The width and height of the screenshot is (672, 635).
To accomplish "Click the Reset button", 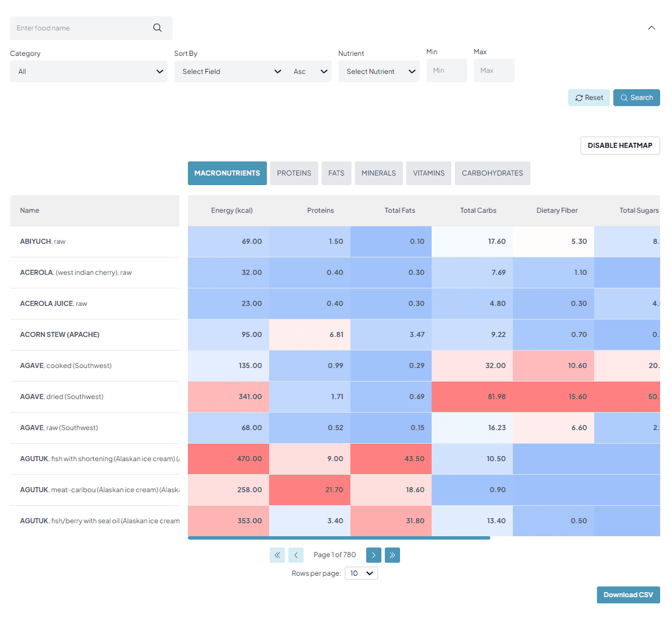I will [x=589, y=98].
